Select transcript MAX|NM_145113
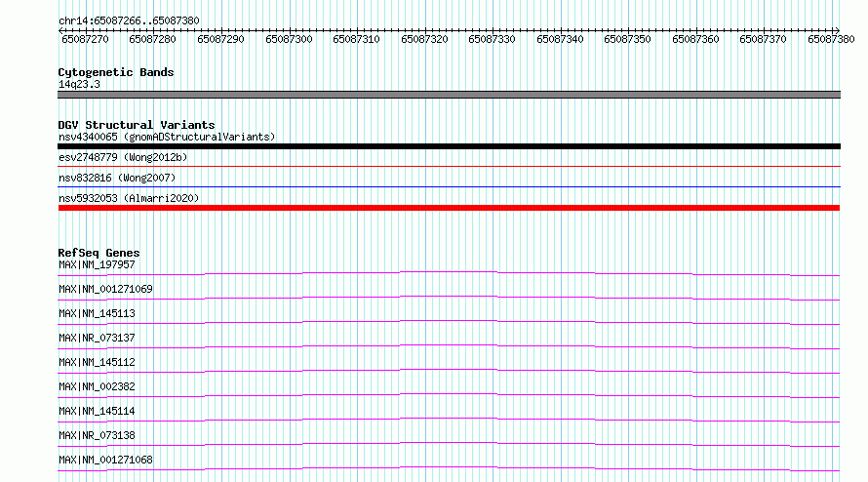 pyautogui.click(x=97, y=313)
